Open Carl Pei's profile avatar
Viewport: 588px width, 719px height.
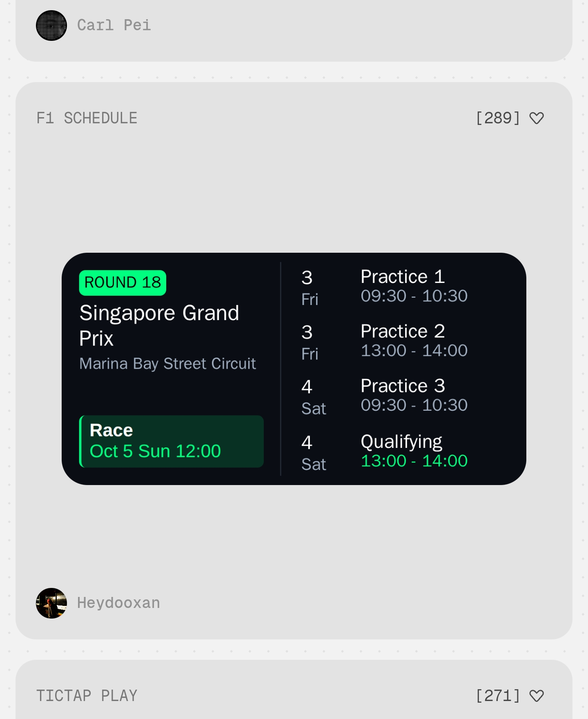pos(51,25)
